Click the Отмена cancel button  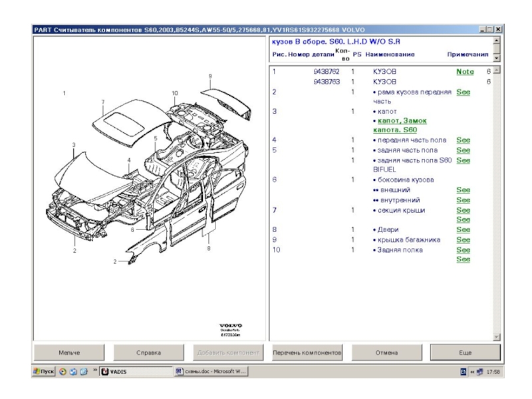pos(387,352)
